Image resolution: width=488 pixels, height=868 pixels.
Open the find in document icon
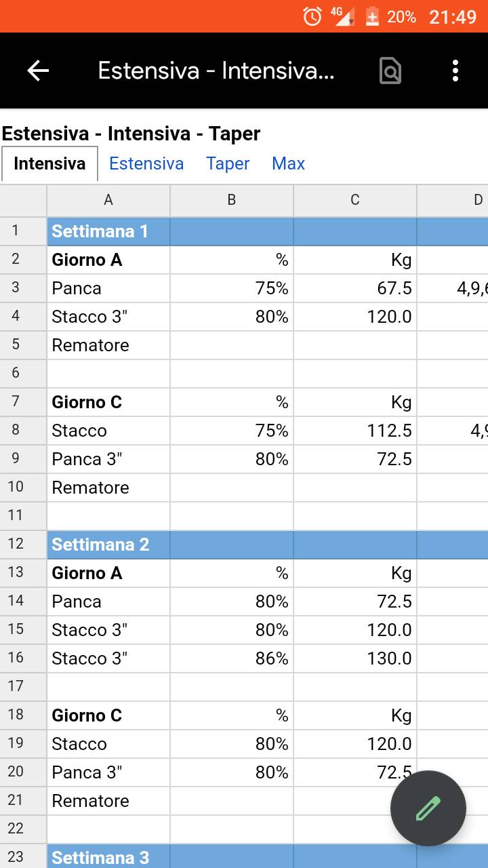(x=390, y=71)
